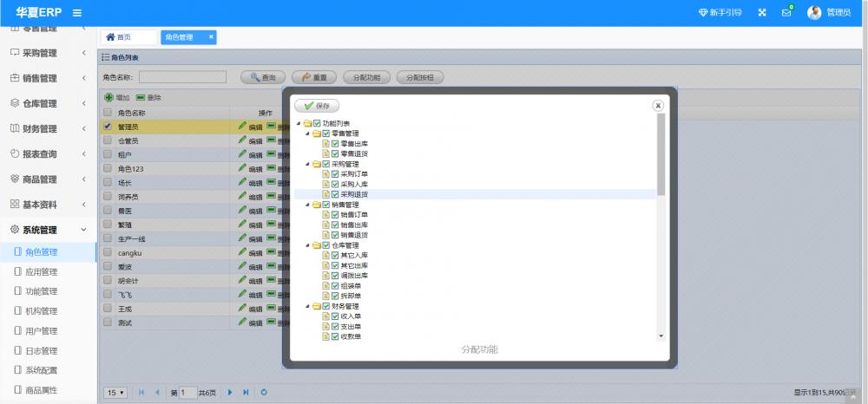Click the dialog's vertical scrollbar thumb
The image size is (868, 404).
[x=661, y=153]
